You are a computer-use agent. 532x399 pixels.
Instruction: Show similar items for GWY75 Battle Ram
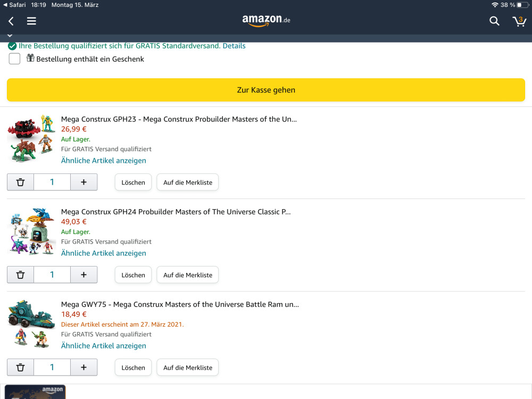point(104,346)
